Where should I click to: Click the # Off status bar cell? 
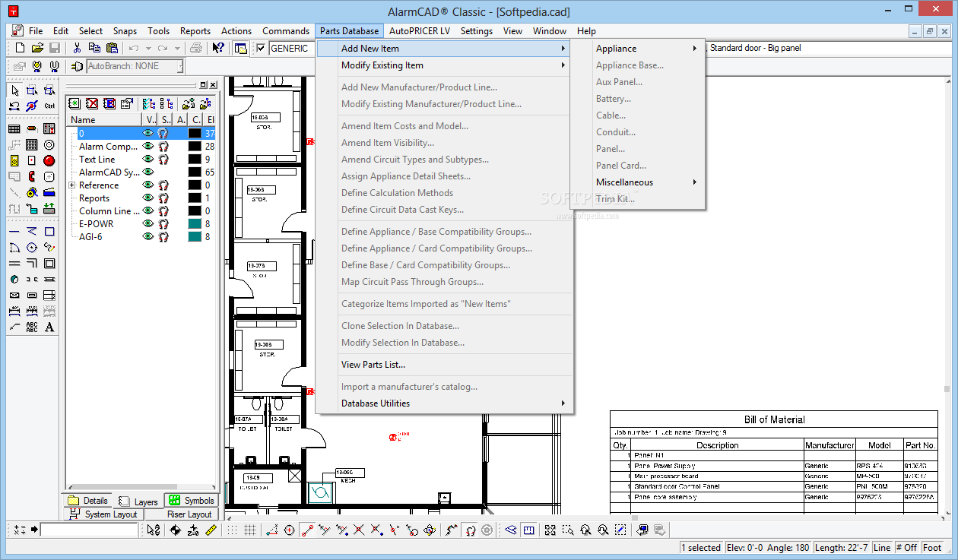coord(906,547)
